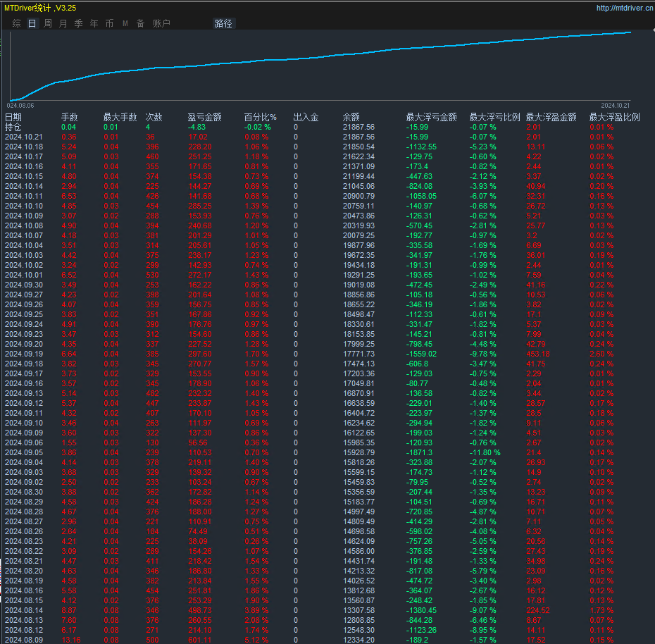Click the profit value 228.20

click(x=200, y=147)
